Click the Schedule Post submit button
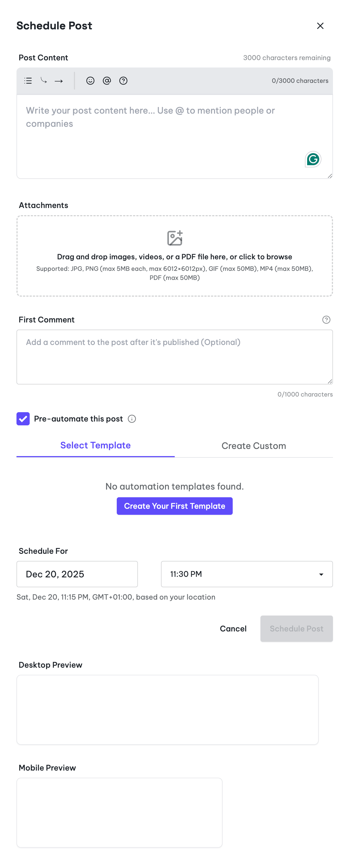The height and width of the screenshot is (868, 350). 296,628
